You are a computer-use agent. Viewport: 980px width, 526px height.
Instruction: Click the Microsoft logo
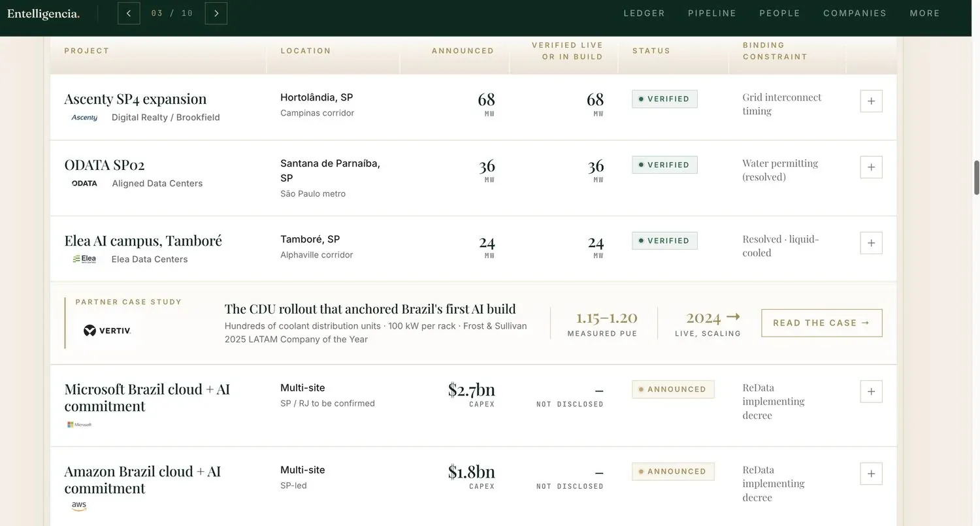79,425
